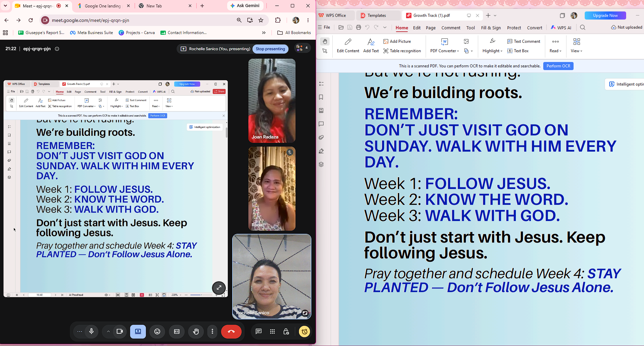Select the Hand tool in WPS
This screenshot has height=346, width=644.
click(325, 41)
